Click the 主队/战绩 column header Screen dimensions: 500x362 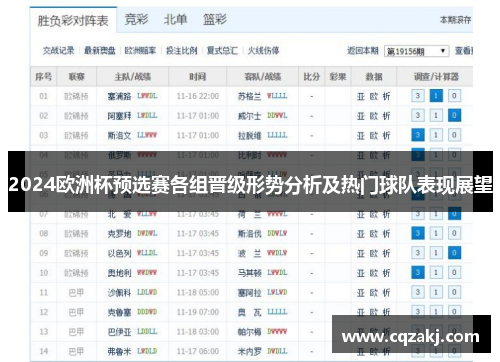[133, 77]
